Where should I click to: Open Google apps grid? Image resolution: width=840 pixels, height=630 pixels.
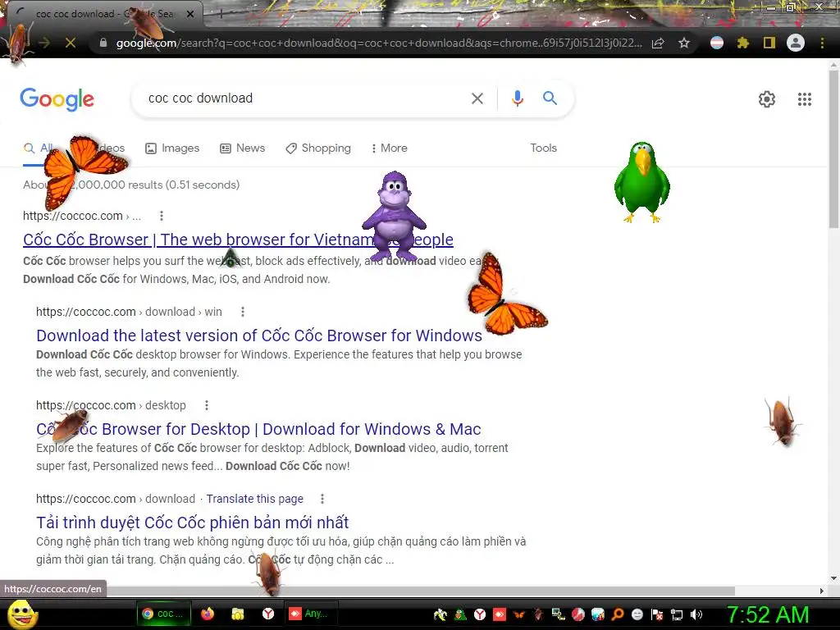coord(804,99)
